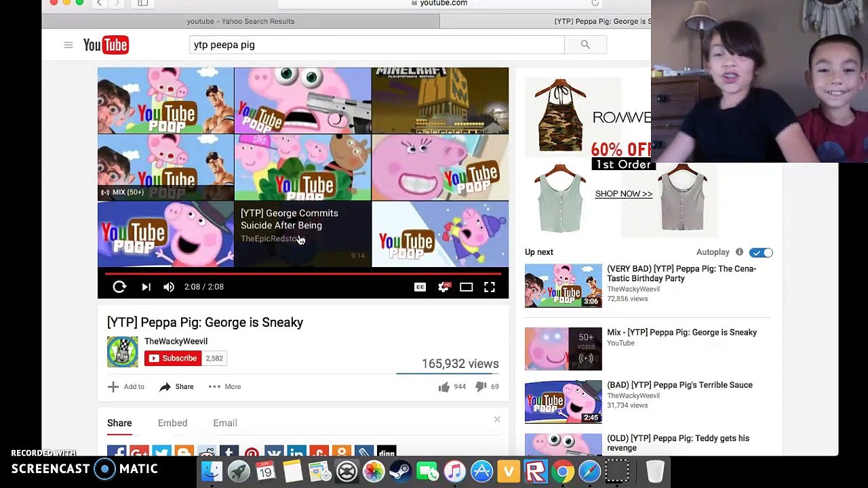Replay the video with the replay icon
This screenshot has width=868, height=488.
(119, 287)
